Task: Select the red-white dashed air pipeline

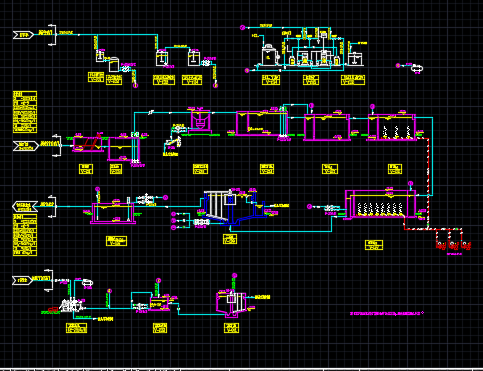Action: click(x=428, y=183)
